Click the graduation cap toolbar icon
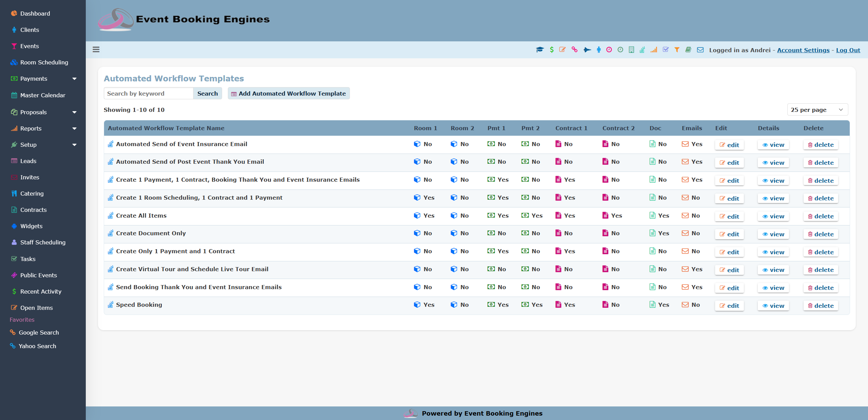 540,50
